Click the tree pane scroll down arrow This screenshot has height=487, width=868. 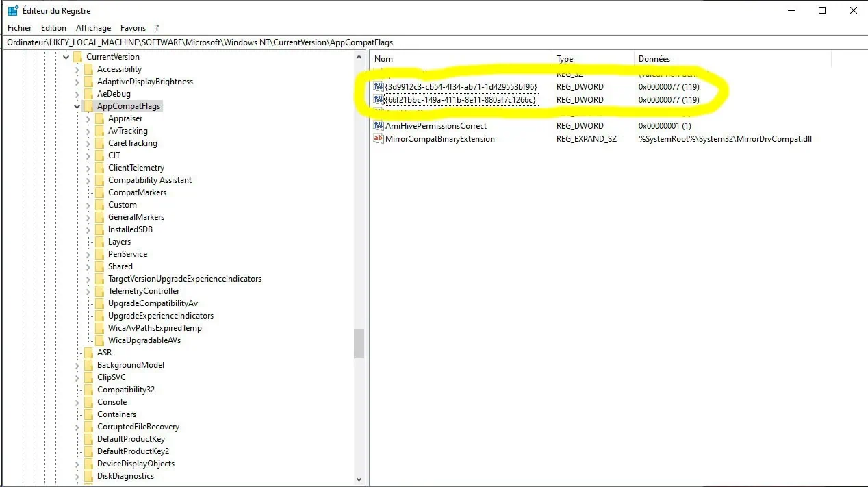[359, 479]
